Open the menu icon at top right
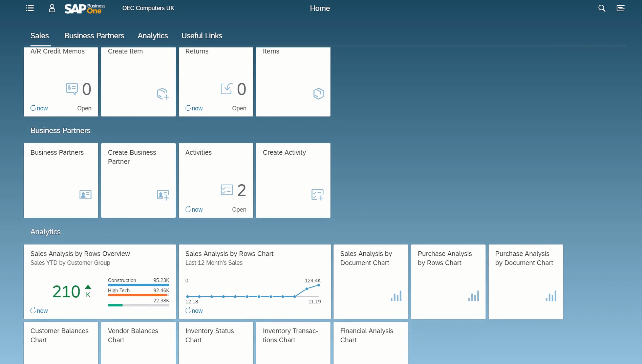Image resolution: width=642 pixels, height=364 pixels. coord(621,8)
